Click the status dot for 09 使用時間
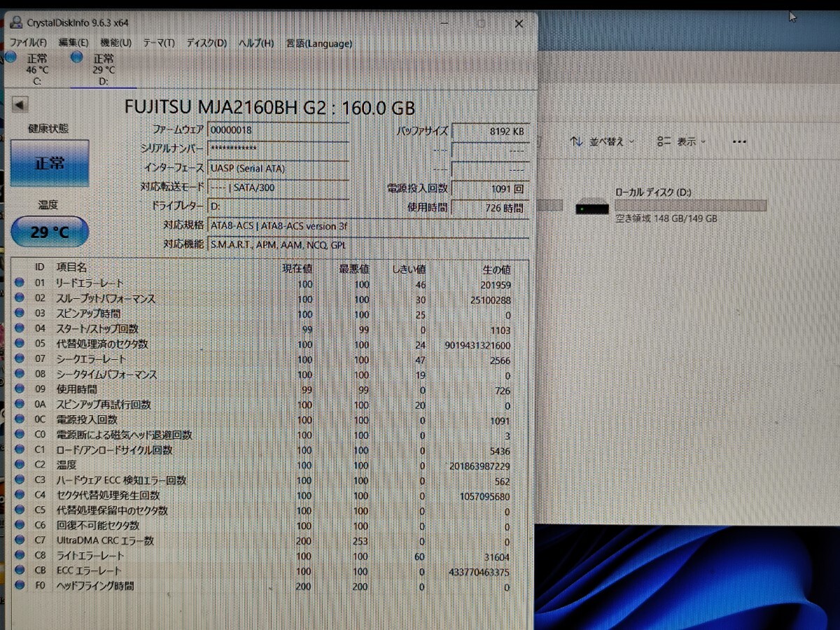The height and width of the screenshot is (630, 840). [x=20, y=389]
